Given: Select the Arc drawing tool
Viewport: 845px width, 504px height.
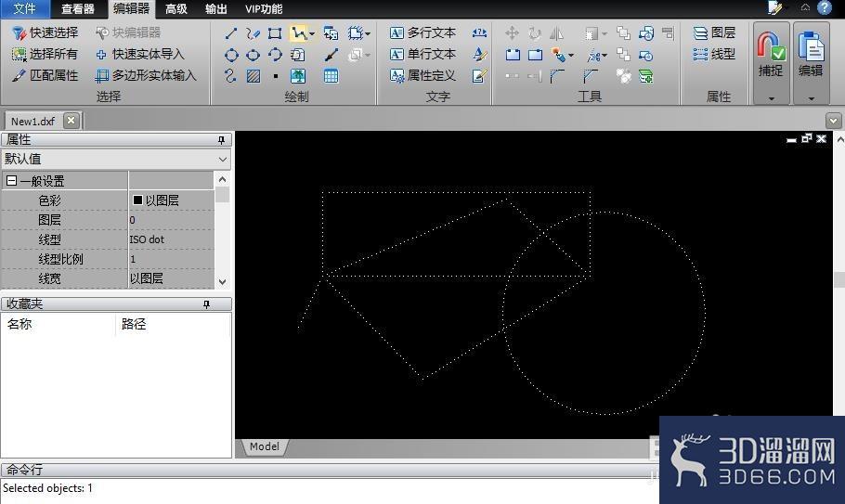Looking at the screenshot, I should 276,55.
